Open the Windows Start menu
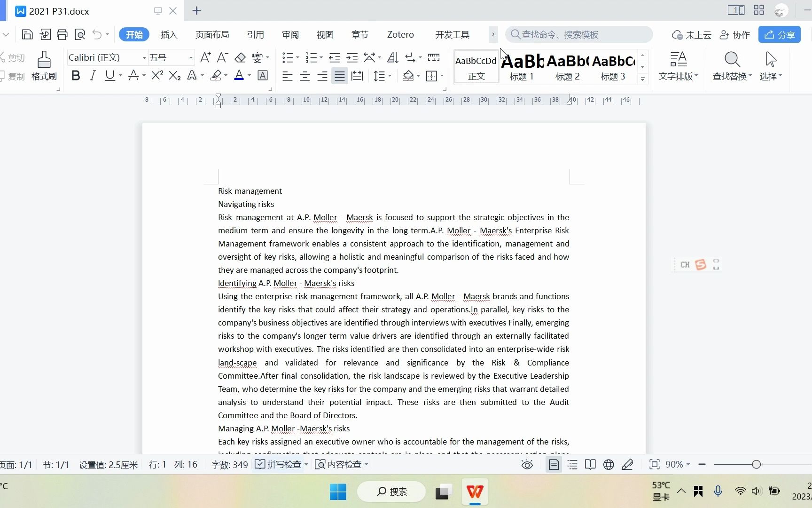The image size is (812, 508). coord(338,492)
